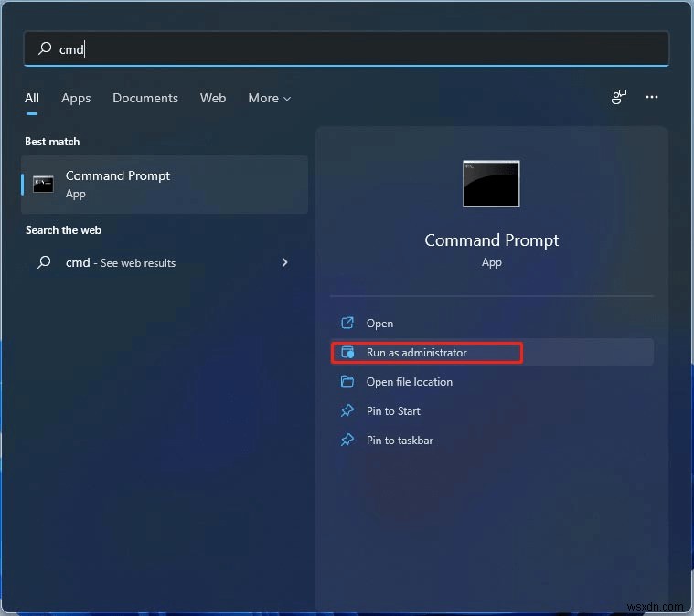This screenshot has height=616, width=694.
Task: Open the search feedback/account icon
Action: click(619, 97)
